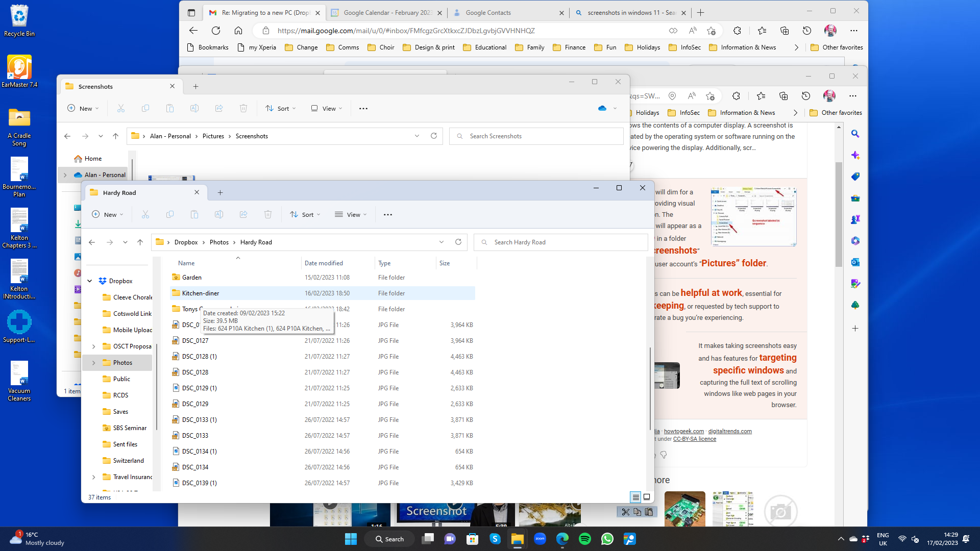Open Zoom from the taskbar
980x551 pixels.
pos(540,539)
